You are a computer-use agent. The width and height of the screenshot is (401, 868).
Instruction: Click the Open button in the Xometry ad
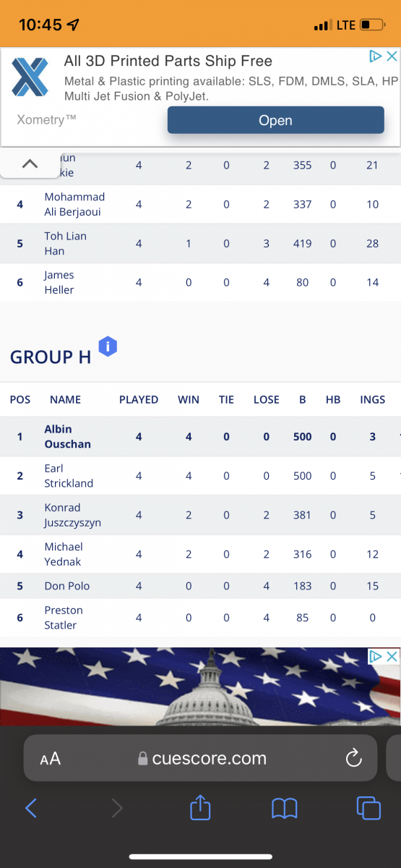275,120
